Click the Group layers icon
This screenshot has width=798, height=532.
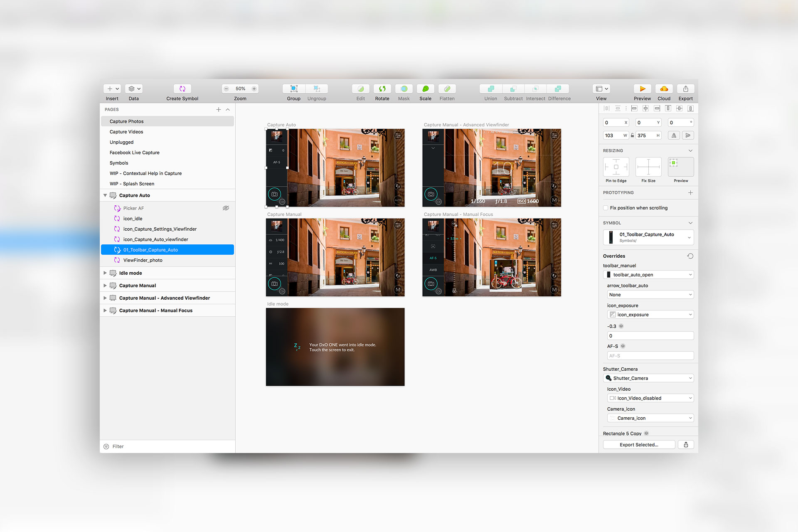click(293, 89)
